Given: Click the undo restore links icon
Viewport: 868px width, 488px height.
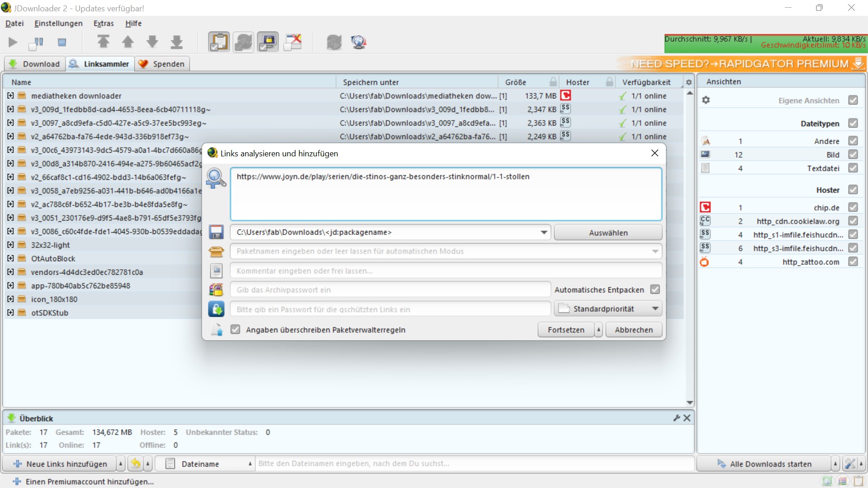Looking at the screenshot, I should point(135,464).
